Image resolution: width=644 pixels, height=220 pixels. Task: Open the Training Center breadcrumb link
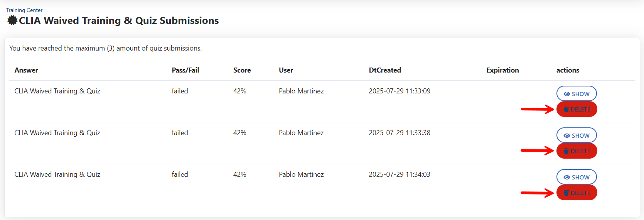click(24, 10)
